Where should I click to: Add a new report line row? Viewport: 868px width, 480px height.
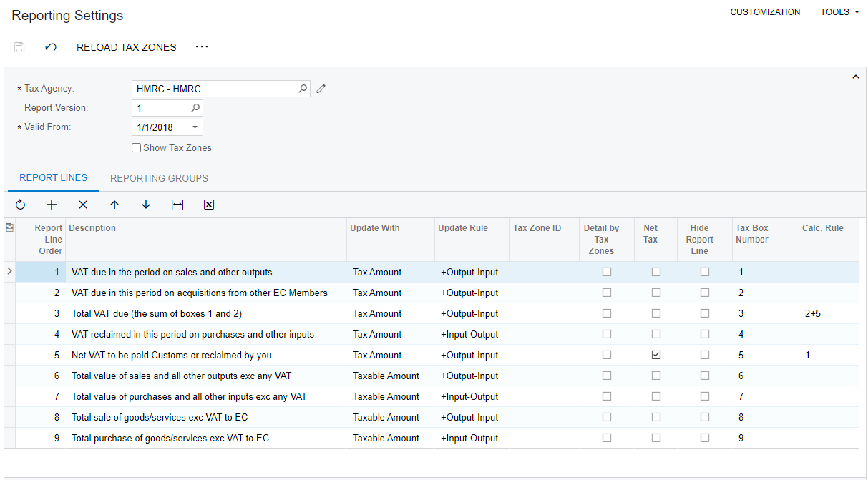[x=52, y=205]
